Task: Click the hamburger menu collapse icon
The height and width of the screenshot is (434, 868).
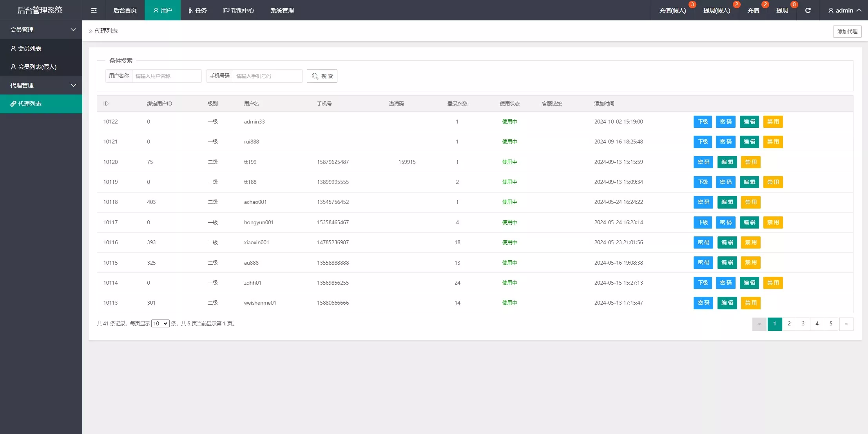Action: click(94, 10)
